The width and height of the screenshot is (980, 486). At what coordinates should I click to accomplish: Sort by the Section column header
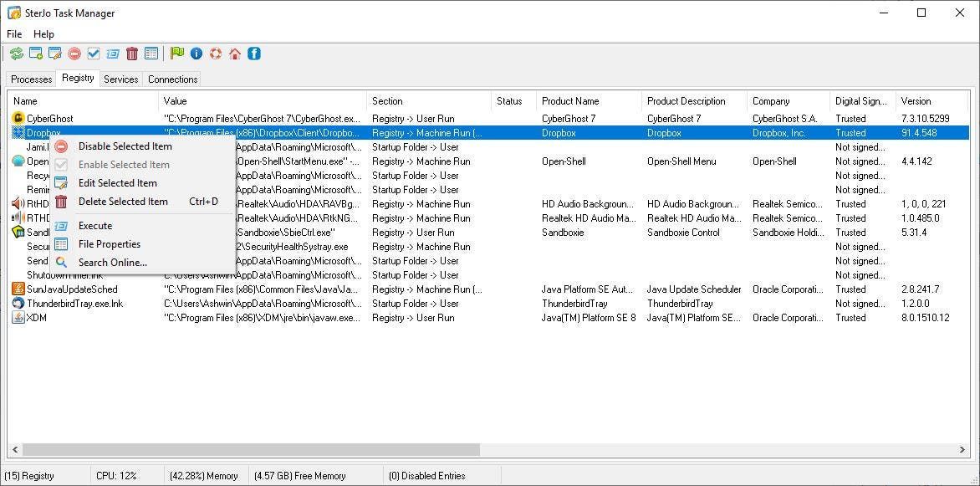(429, 100)
